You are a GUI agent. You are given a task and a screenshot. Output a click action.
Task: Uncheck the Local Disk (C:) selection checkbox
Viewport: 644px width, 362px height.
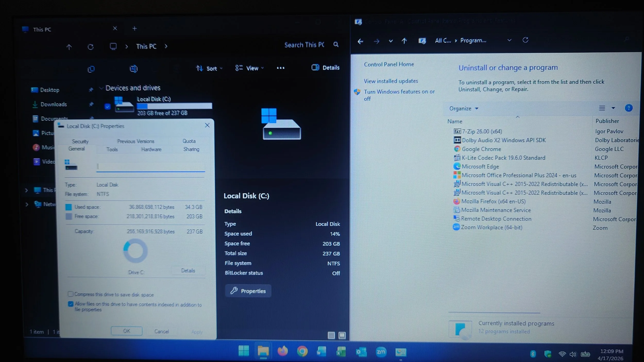coord(108,106)
